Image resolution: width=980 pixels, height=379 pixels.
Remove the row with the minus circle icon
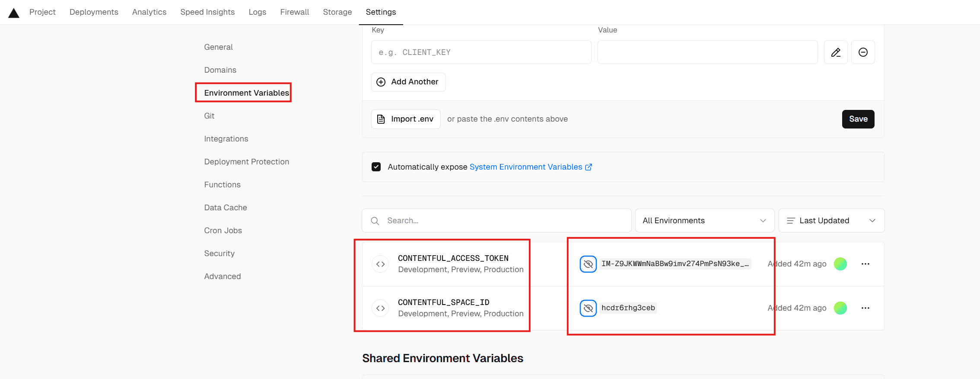click(x=863, y=52)
